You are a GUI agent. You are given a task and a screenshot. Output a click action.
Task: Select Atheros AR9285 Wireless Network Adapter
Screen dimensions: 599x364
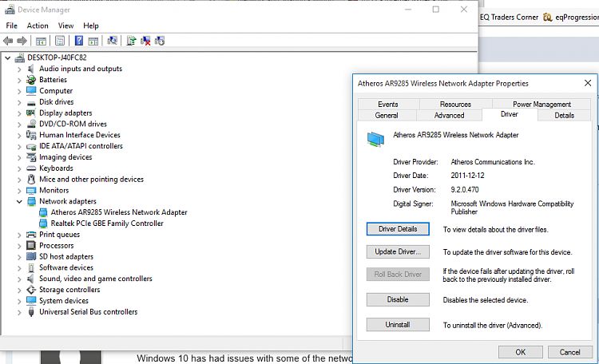tap(119, 212)
